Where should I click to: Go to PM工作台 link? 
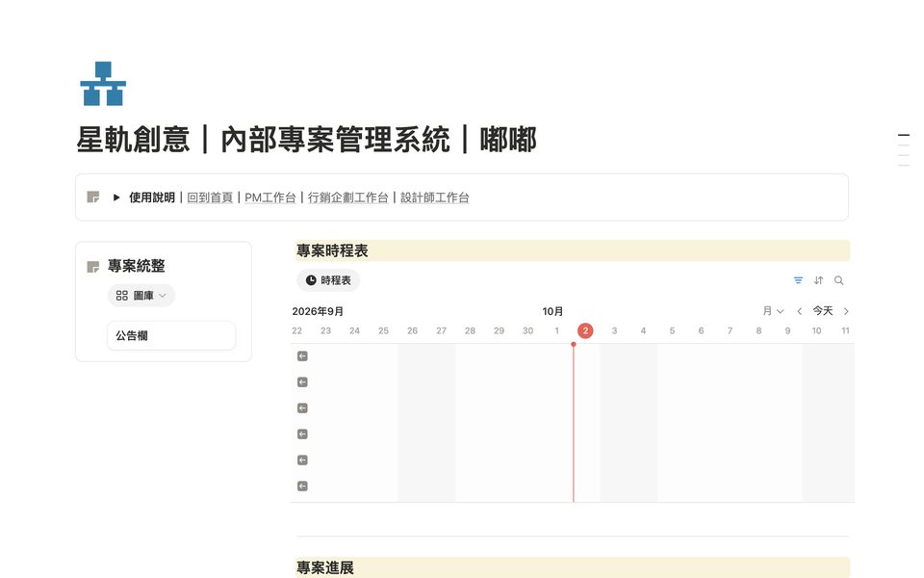click(x=269, y=197)
